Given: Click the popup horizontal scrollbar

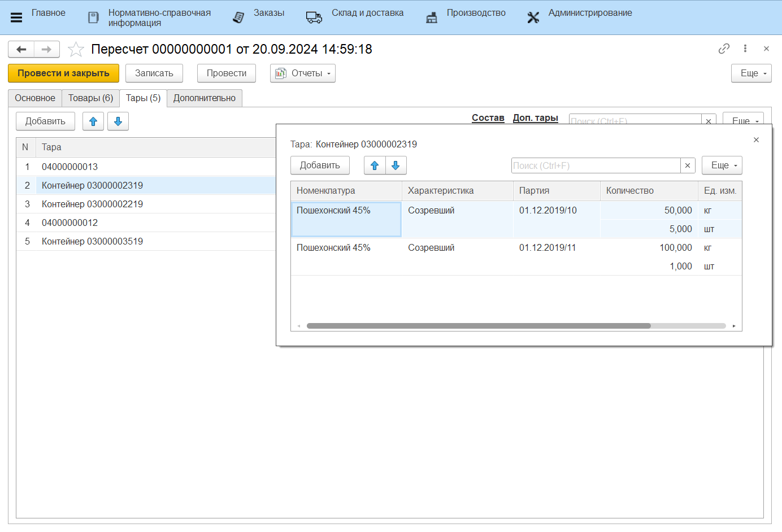Looking at the screenshot, I should point(478,326).
